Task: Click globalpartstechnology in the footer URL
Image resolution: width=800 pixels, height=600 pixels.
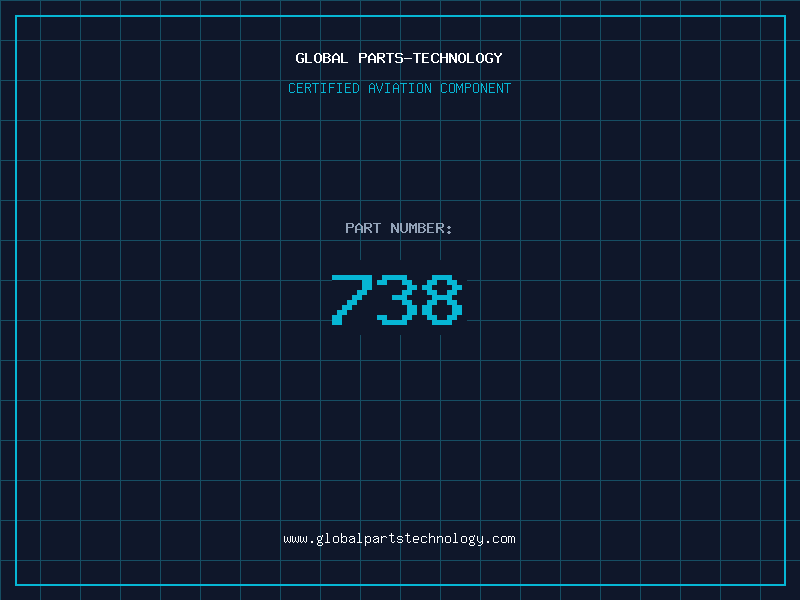Action: 399,539
